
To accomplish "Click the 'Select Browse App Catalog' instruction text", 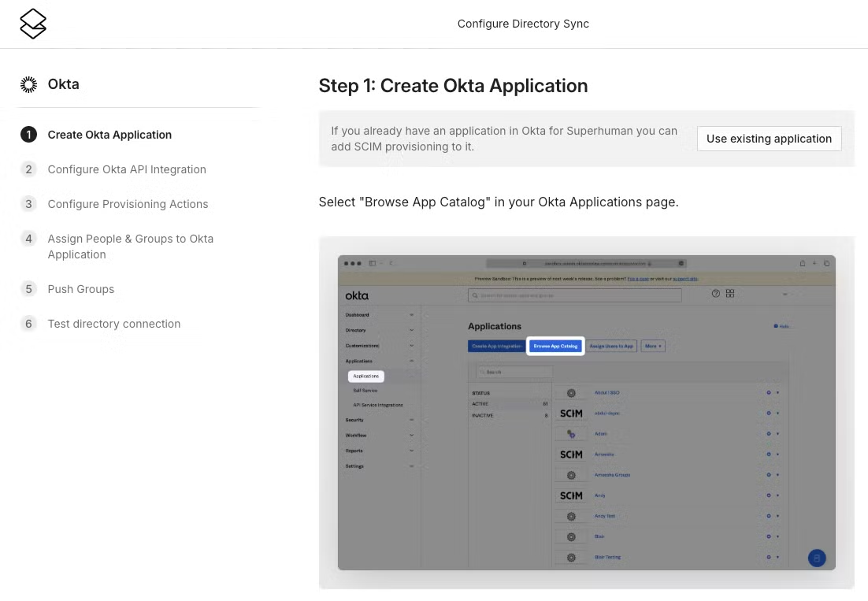I will pos(499,202).
